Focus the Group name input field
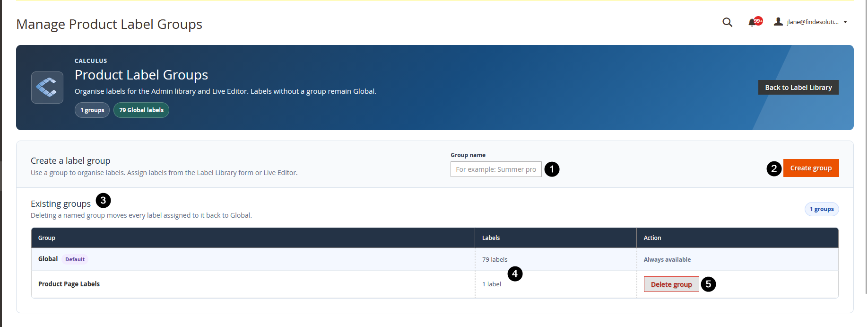 (496, 169)
